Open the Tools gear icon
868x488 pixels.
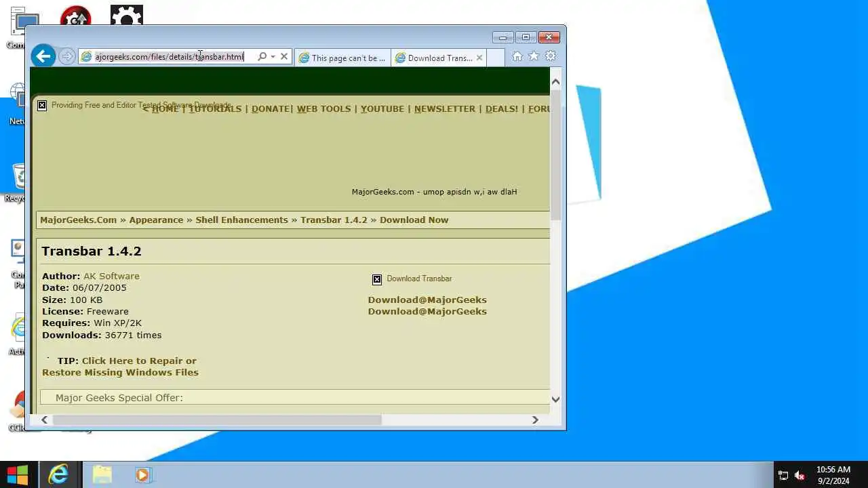551,56
